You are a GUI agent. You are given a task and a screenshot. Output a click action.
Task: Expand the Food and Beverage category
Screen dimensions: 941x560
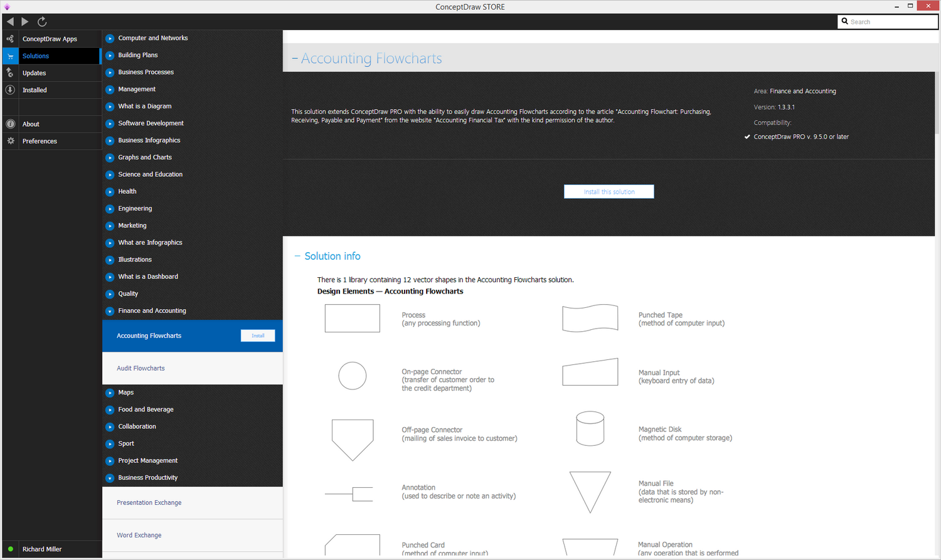(110, 409)
